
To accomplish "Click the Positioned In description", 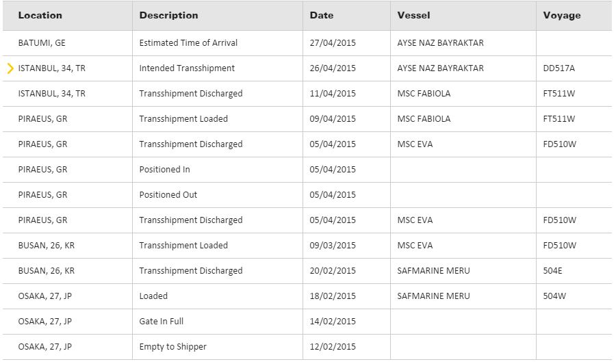I will click(164, 170).
